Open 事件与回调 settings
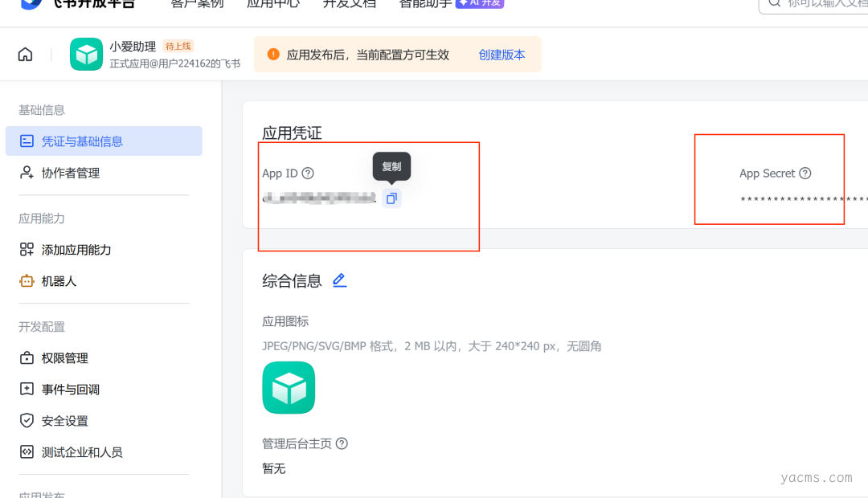 (x=71, y=390)
